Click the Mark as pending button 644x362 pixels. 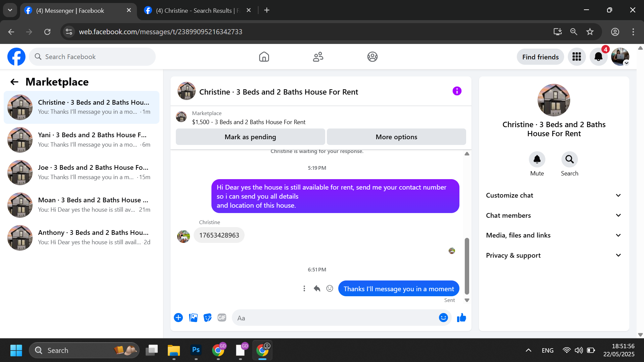point(250,137)
